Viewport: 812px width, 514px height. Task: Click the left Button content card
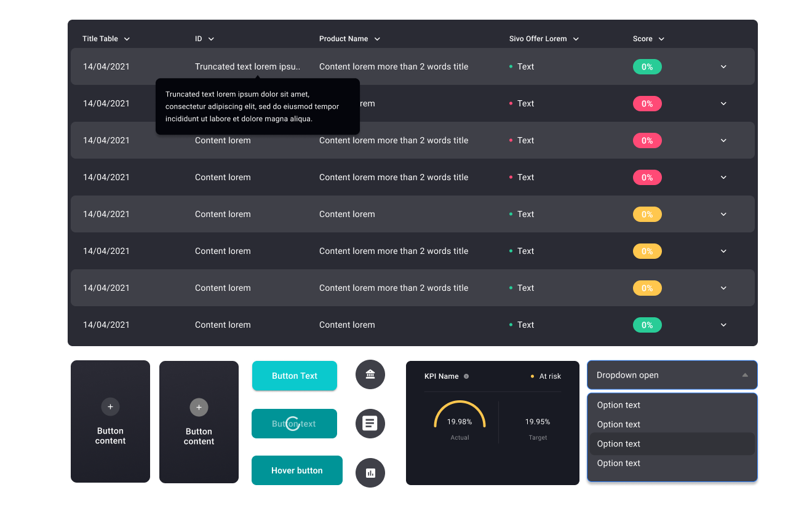pyautogui.click(x=110, y=421)
